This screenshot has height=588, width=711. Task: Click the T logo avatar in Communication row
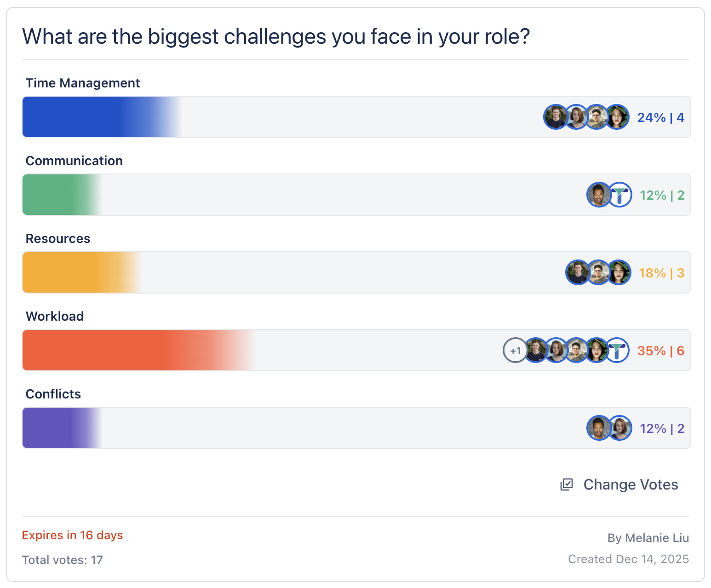[x=620, y=195]
